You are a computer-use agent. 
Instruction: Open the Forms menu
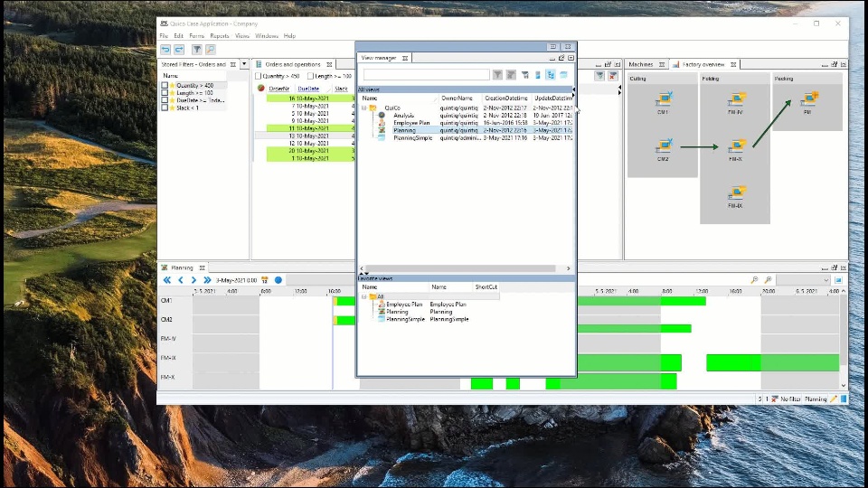click(196, 36)
